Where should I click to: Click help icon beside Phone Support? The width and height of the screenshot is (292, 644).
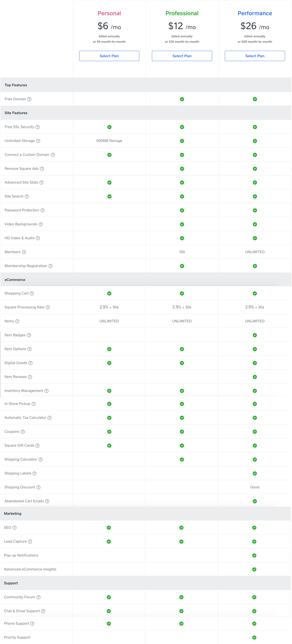click(32, 624)
